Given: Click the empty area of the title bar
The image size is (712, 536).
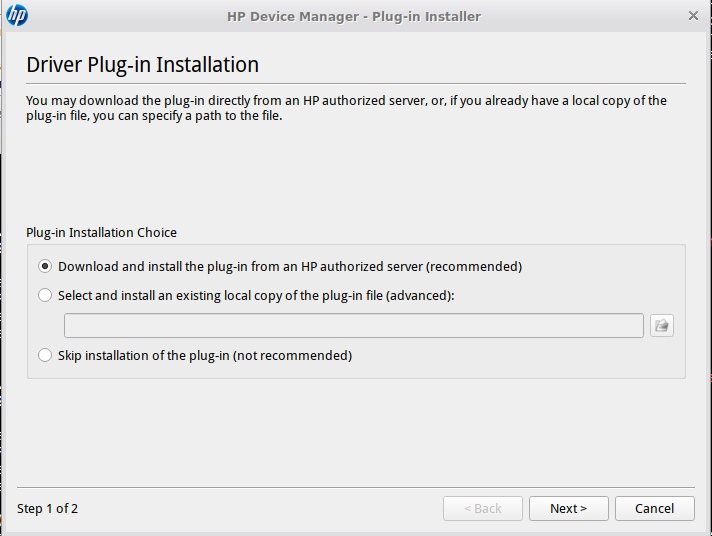Looking at the screenshot, I should tap(580, 16).
